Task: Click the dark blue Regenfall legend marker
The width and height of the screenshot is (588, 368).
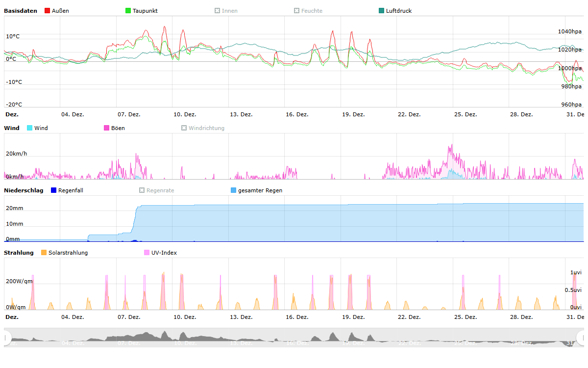Action: click(x=54, y=190)
